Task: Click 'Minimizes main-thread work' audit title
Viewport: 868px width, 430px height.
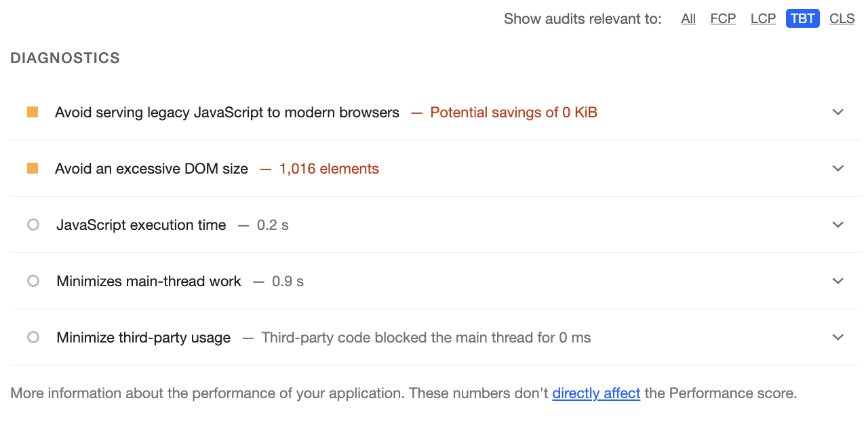Action: [149, 281]
